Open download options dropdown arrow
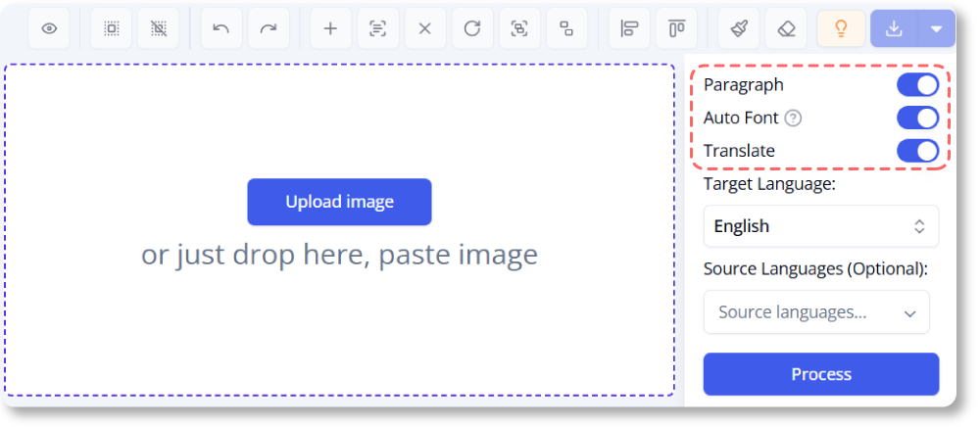980x427 pixels. tap(936, 28)
